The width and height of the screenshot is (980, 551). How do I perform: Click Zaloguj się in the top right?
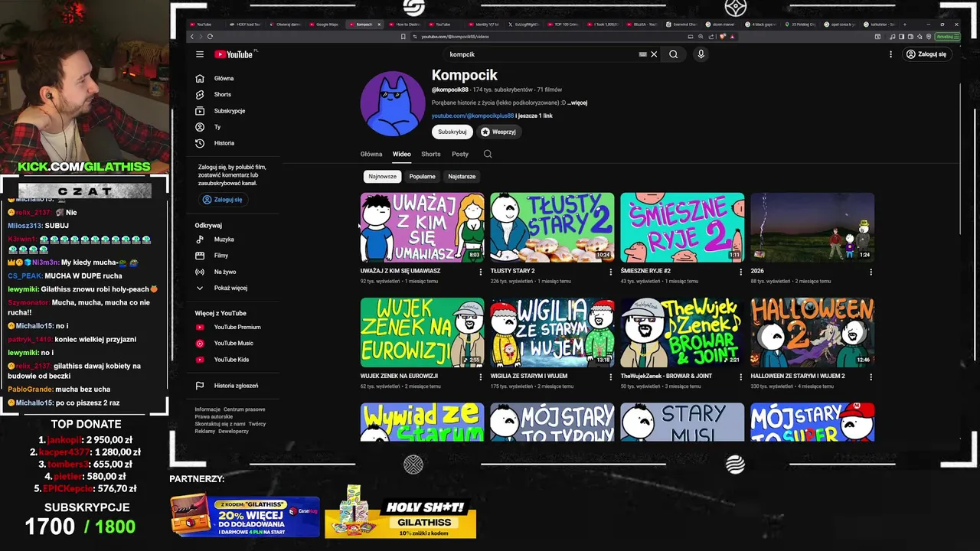click(x=926, y=54)
